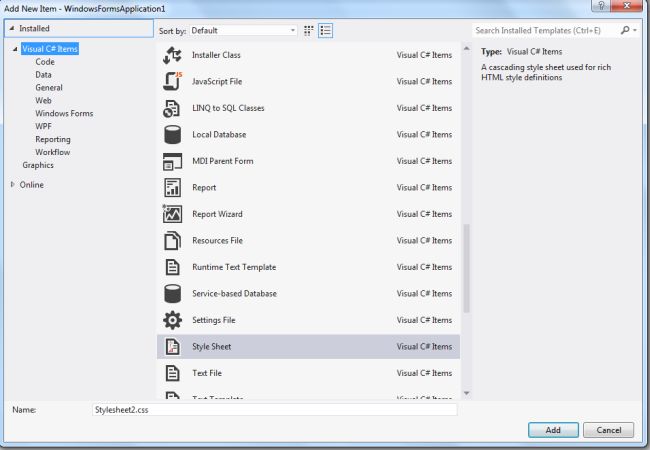Click the Service-based Database icon
This screenshot has width=650, height=450.
pos(172,294)
